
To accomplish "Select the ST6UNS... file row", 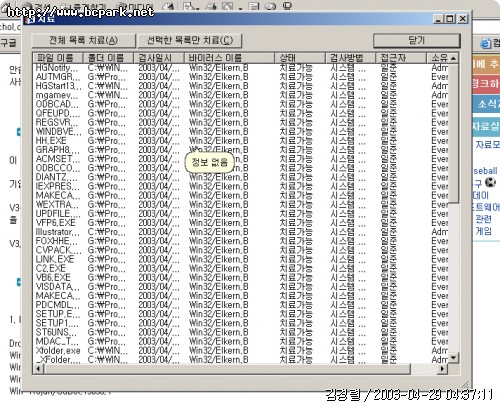I will point(241,333).
